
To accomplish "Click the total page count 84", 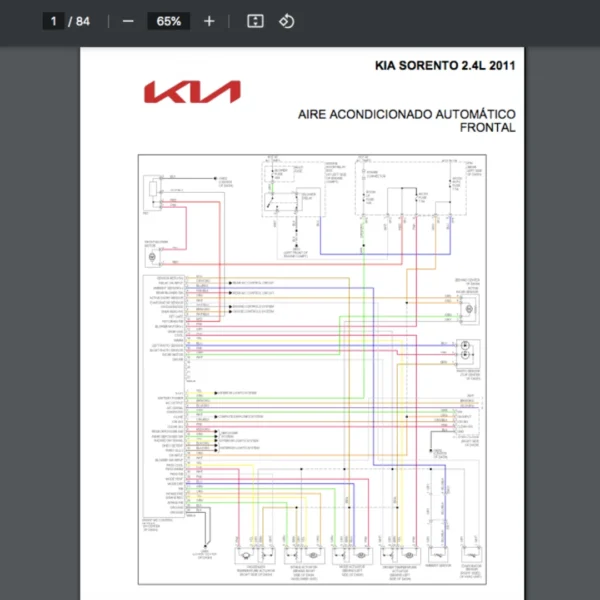I will [83, 21].
